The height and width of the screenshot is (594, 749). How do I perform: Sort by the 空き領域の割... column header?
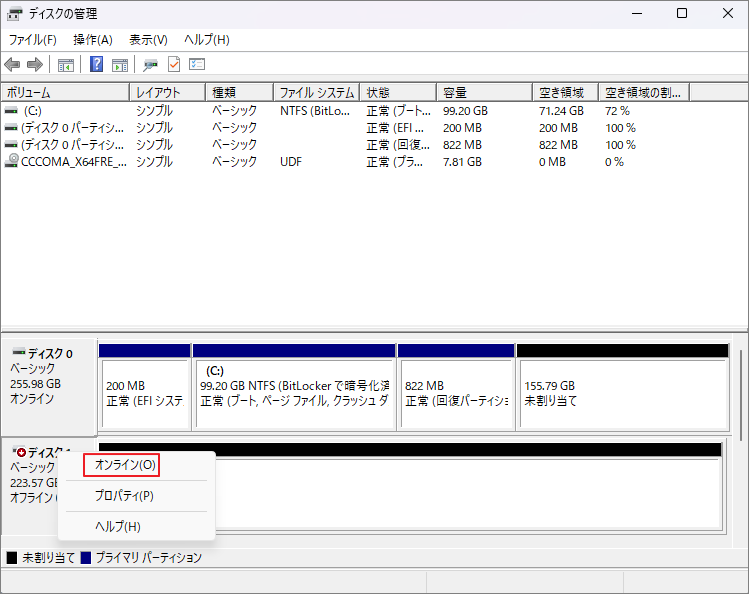point(644,92)
